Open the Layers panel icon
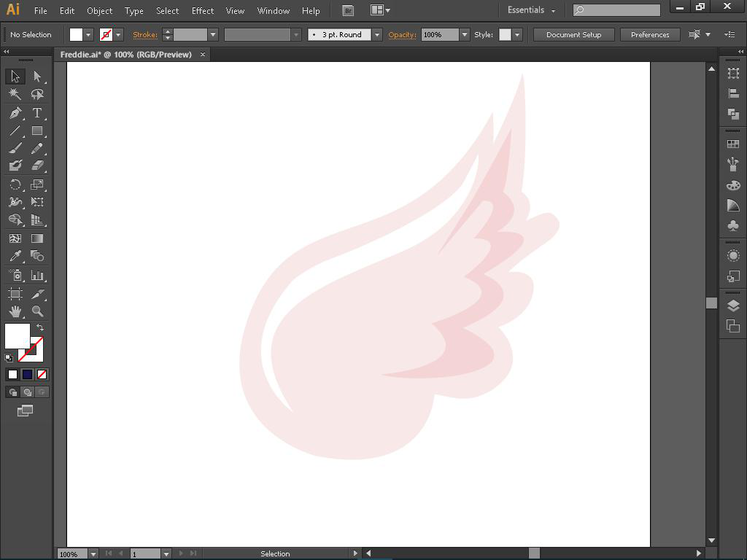 tap(733, 306)
